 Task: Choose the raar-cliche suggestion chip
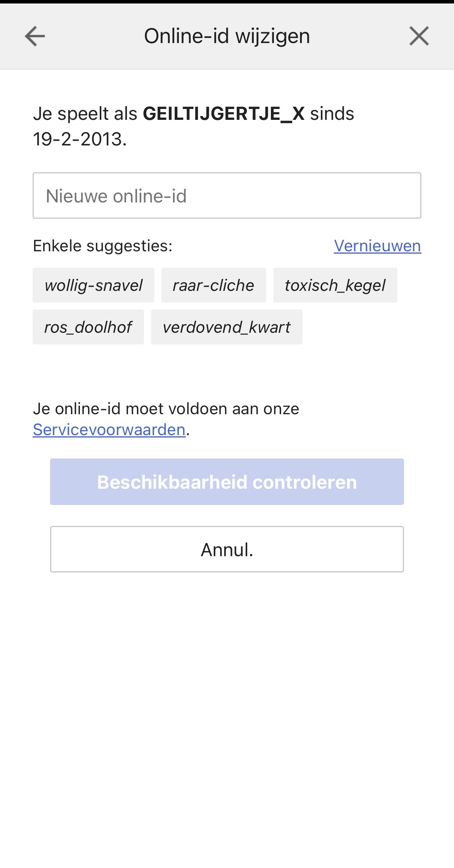click(x=213, y=285)
